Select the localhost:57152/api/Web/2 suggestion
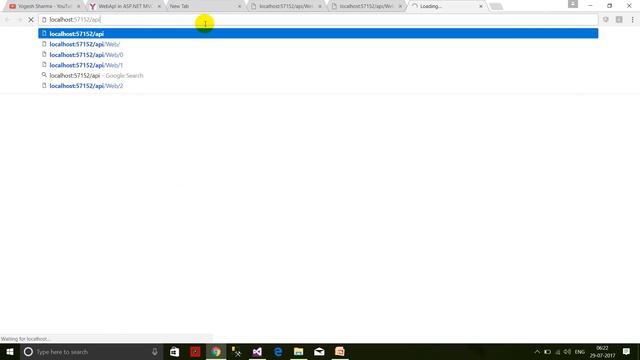The image size is (640, 360). (x=318, y=86)
